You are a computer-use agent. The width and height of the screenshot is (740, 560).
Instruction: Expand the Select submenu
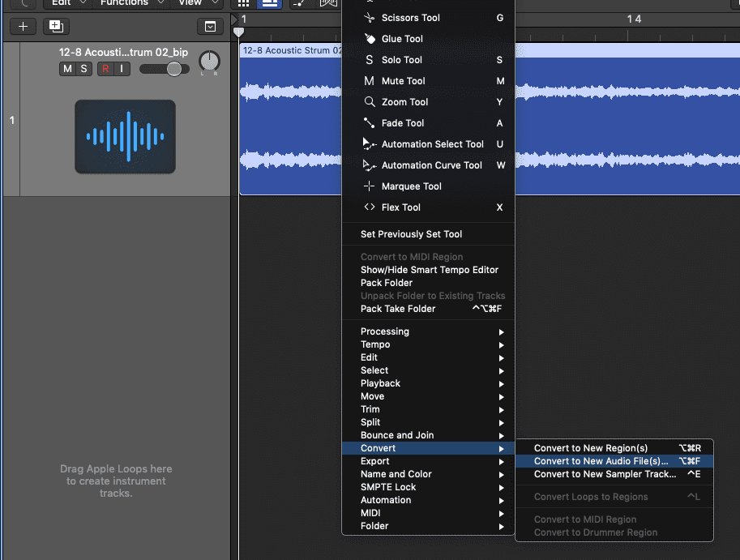point(428,370)
